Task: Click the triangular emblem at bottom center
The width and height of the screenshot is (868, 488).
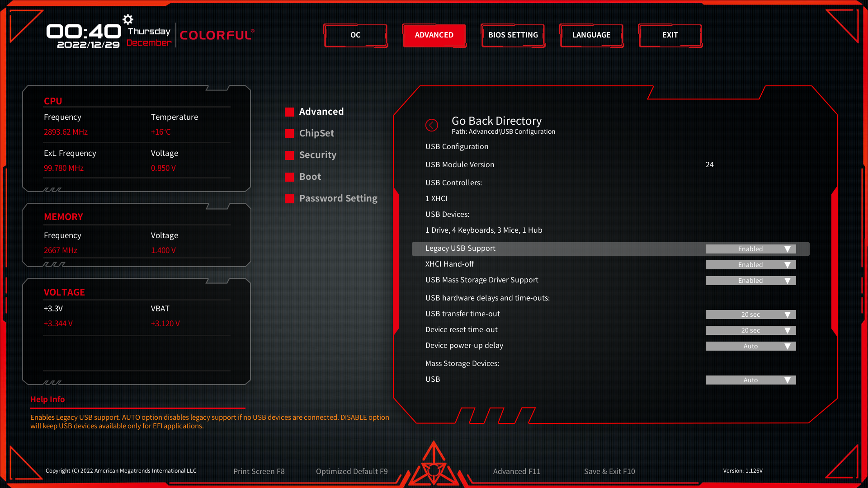Action: click(x=434, y=465)
